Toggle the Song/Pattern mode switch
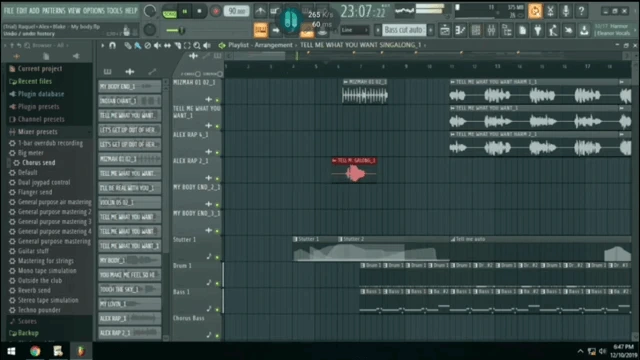The width and height of the screenshot is (640, 360). pos(169,12)
